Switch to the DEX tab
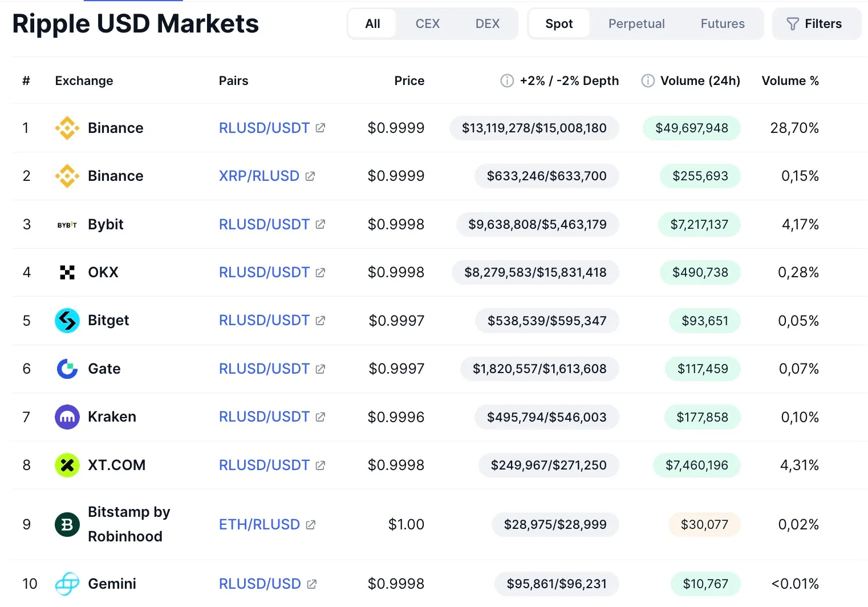The height and width of the screenshot is (607, 868). pos(488,24)
